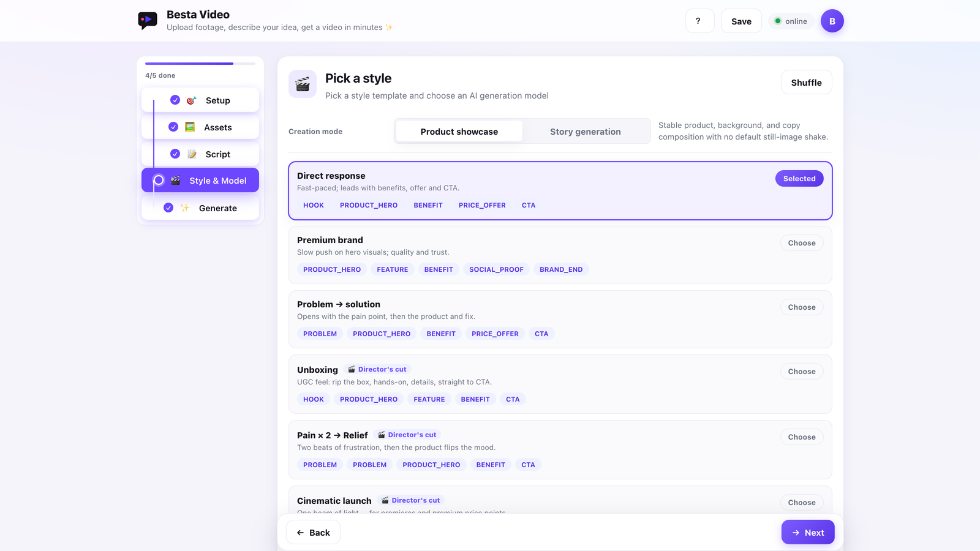Click the Selected badge on Direct response
Image resolution: width=980 pixels, height=551 pixels.
(799, 179)
